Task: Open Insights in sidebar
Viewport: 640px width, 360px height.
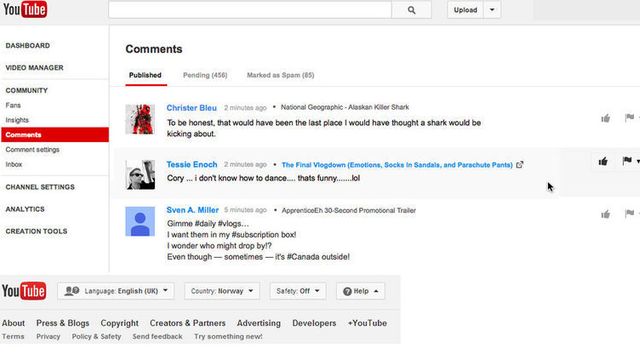Action: tap(17, 120)
